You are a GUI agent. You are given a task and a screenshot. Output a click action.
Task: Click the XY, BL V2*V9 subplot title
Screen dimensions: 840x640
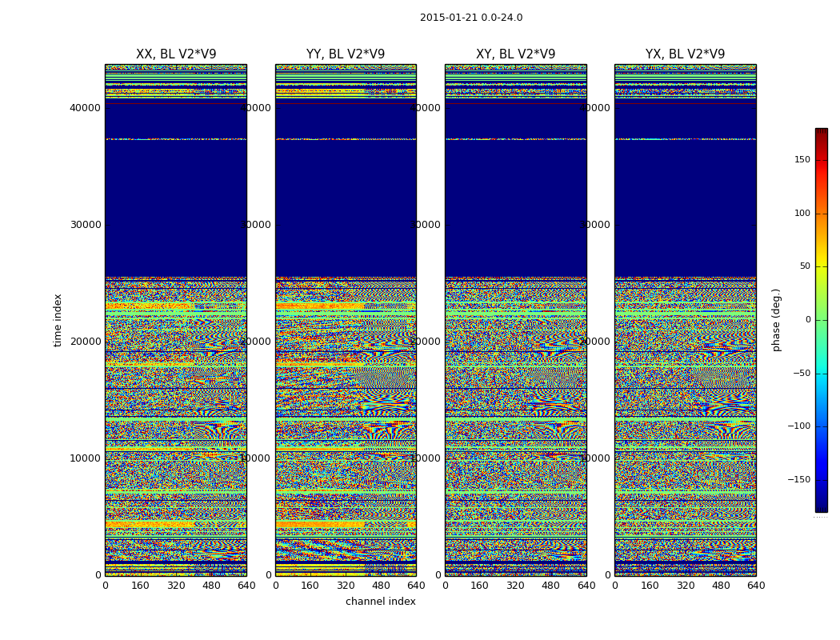coord(515,54)
